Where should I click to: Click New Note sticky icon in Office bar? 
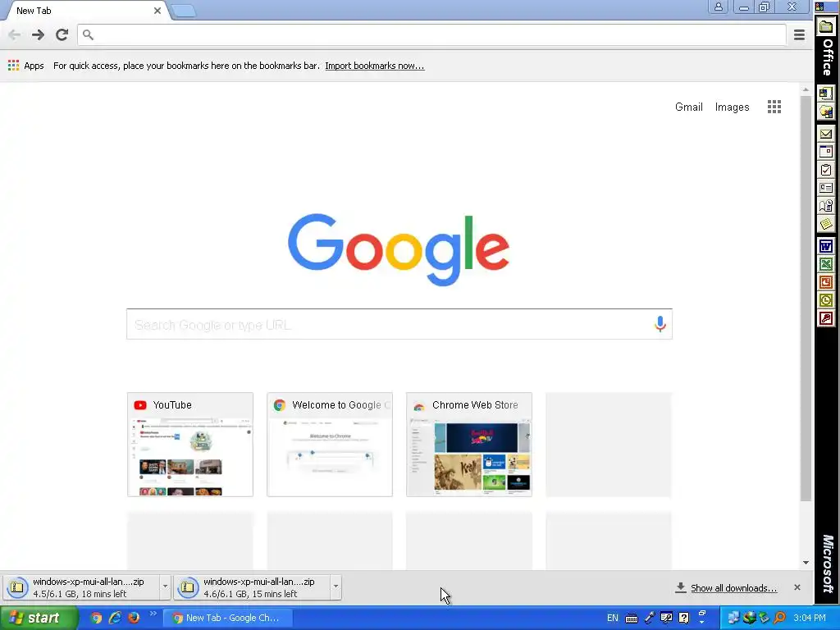(x=826, y=224)
